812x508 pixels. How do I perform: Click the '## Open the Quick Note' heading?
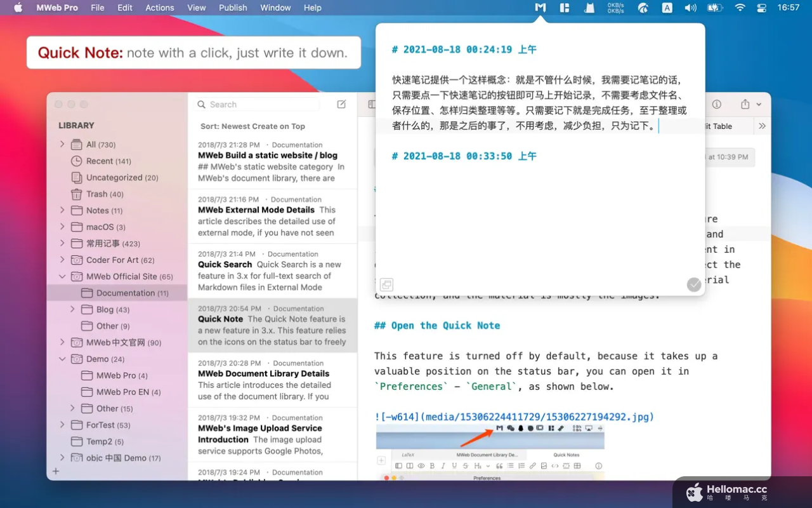437,326
